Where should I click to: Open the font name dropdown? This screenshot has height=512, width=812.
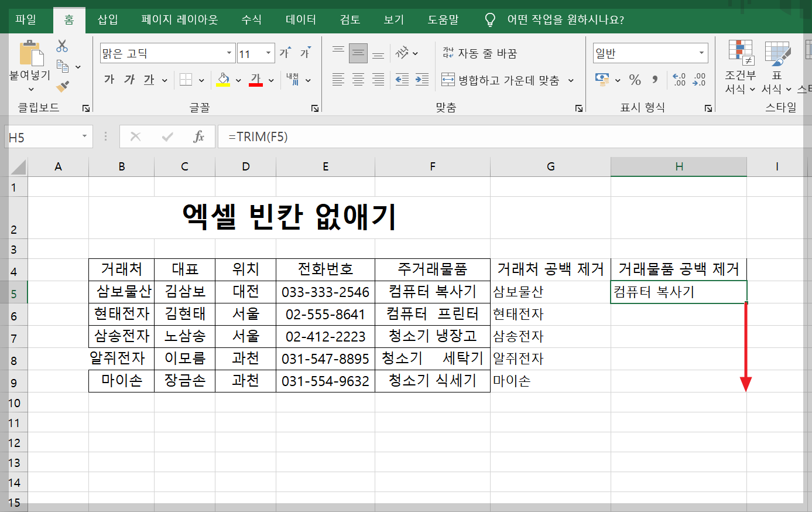click(230, 52)
